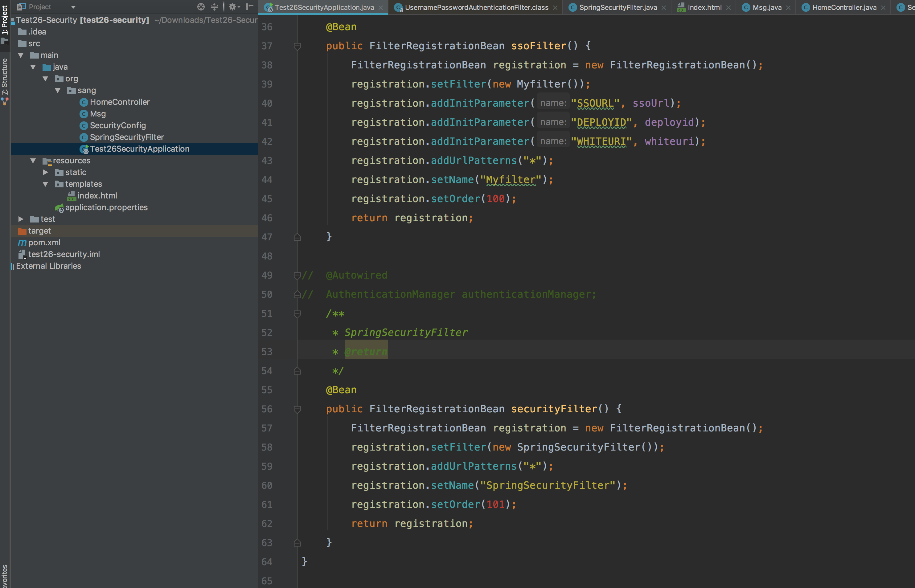Click the Collapse All icon
The width and height of the screenshot is (915, 588).
(x=214, y=6)
